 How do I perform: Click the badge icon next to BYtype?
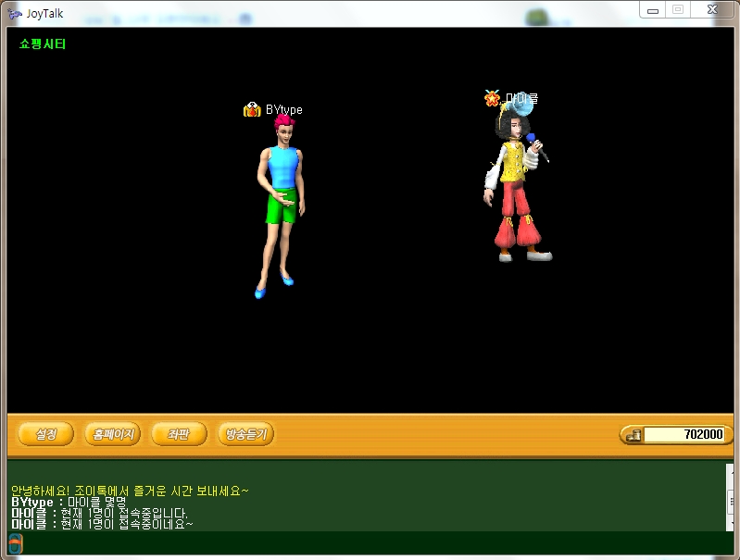click(252, 109)
